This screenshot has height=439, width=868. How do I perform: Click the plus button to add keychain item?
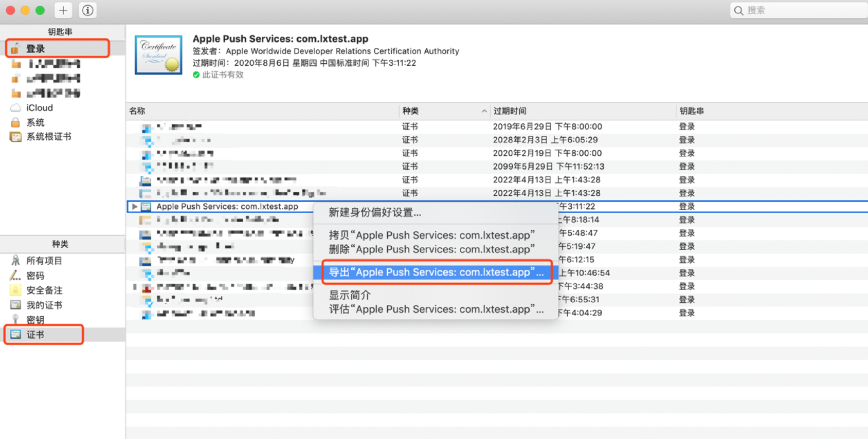point(63,10)
